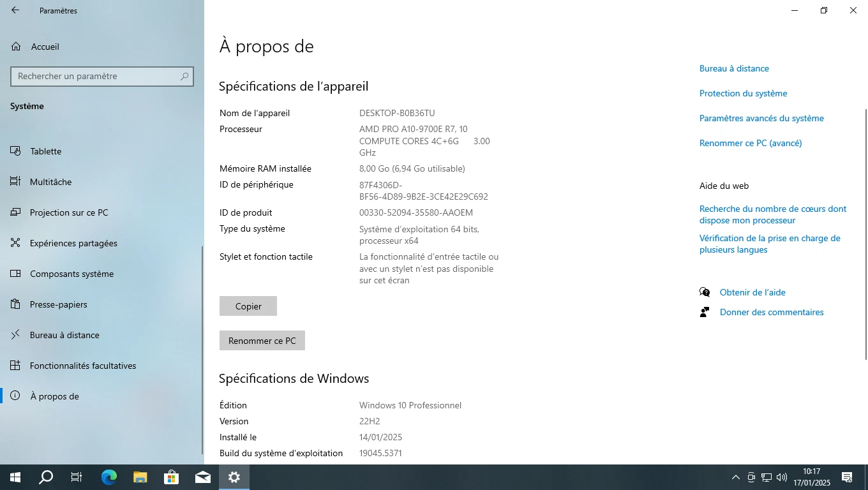Image resolution: width=868 pixels, height=490 pixels.
Task: Open the volume control in the system tray
Action: (782, 477)
